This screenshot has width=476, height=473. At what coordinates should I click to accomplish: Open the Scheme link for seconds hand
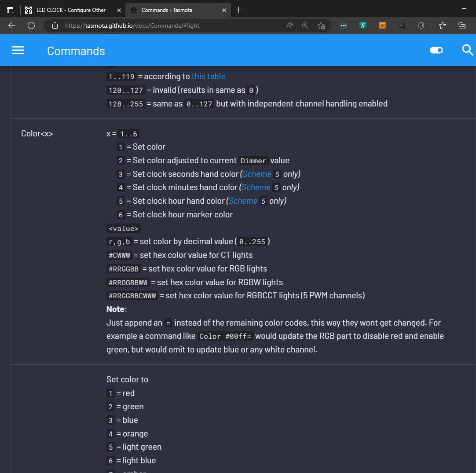point(257,174)
